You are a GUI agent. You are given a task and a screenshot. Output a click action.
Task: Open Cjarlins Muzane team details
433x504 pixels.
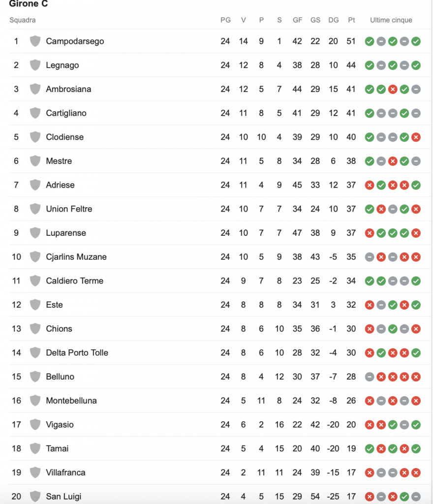(x=76, y=257)
